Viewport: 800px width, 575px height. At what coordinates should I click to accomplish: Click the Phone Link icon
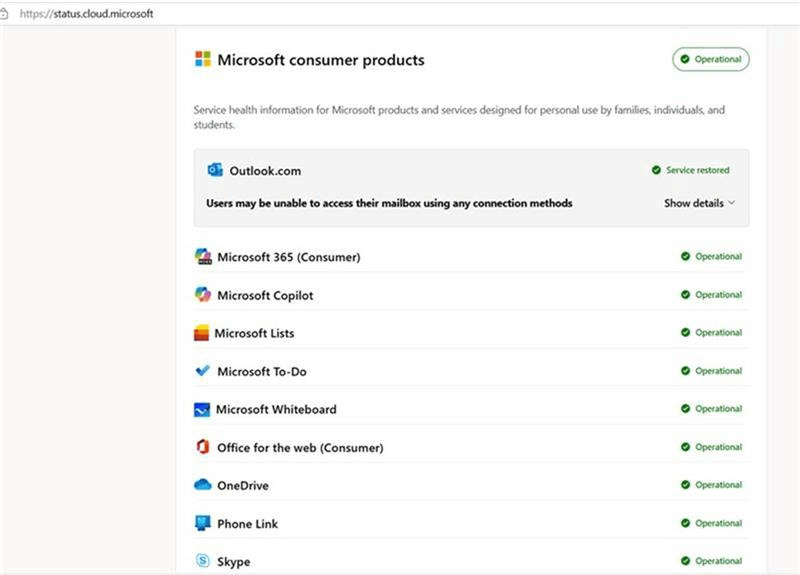(202, 523)
